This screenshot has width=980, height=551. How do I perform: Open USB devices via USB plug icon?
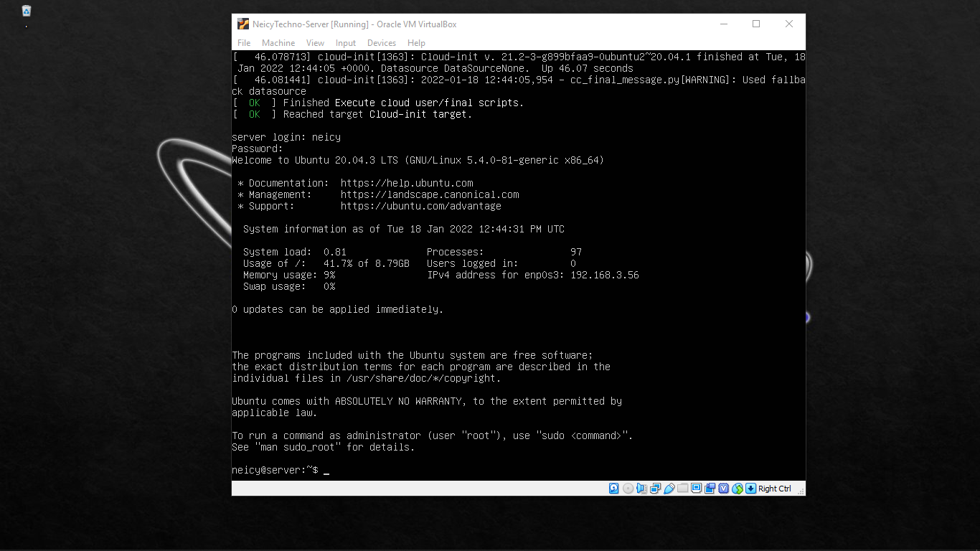coord(669,489)
